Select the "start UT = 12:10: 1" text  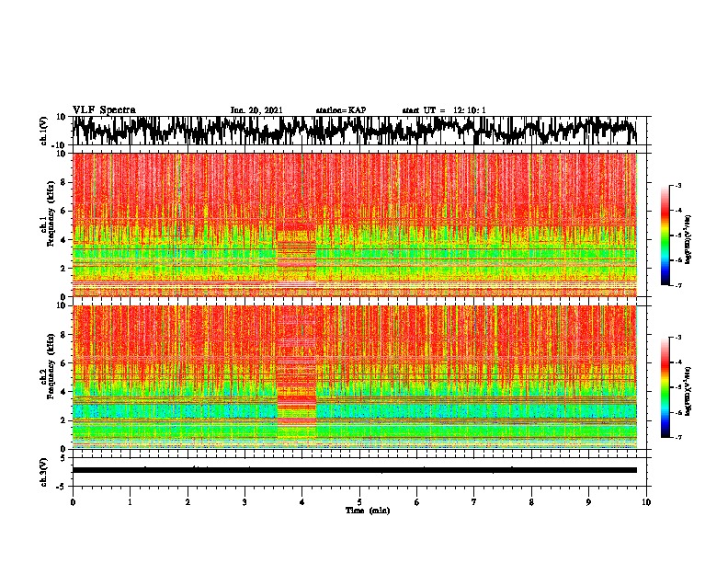coord(444,110)
